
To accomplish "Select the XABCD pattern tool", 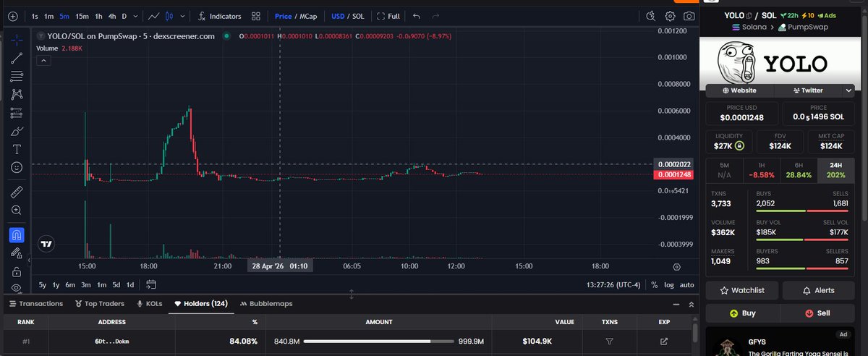I will [x=16, y=95].
